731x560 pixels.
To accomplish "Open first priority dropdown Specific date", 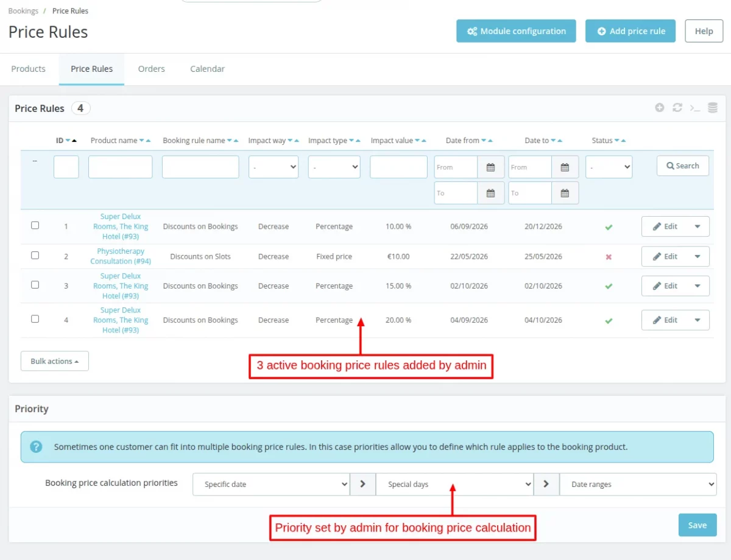I will coord(272,485).
